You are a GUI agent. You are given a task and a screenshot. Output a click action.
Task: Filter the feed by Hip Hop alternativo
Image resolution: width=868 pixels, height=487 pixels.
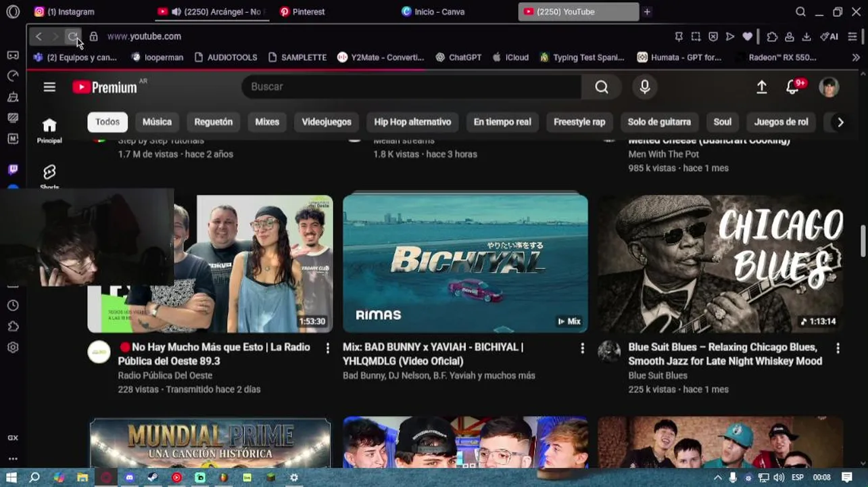[412, 122]
